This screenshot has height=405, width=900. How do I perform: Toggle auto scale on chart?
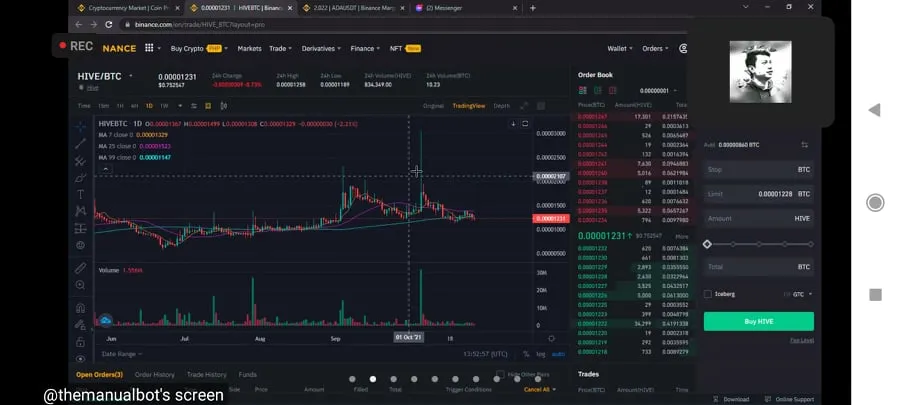point(558,354)
